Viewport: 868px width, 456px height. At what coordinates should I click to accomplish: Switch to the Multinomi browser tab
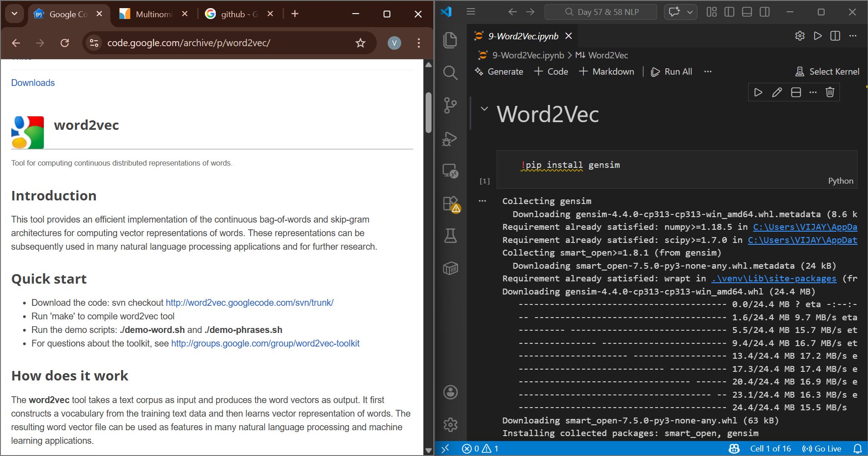click(153, 14)
